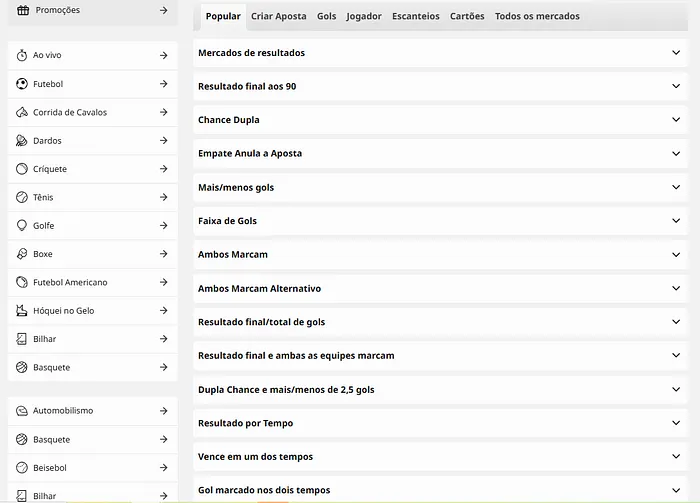The width and height of the screenshot is (700, 503).
Task: Click the arrow at the right of Dardos
Action: click(164, 140)
